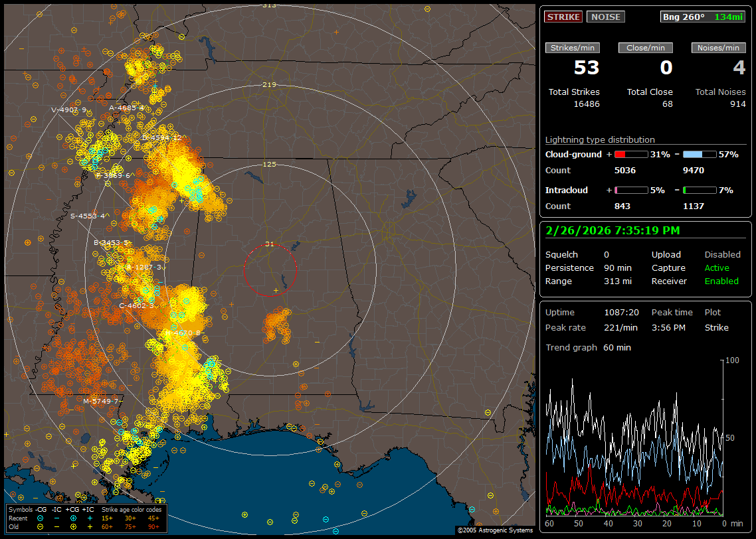
Task: Select storm cell label V-4907-9 on map
Action: click(x=70, y=110)
